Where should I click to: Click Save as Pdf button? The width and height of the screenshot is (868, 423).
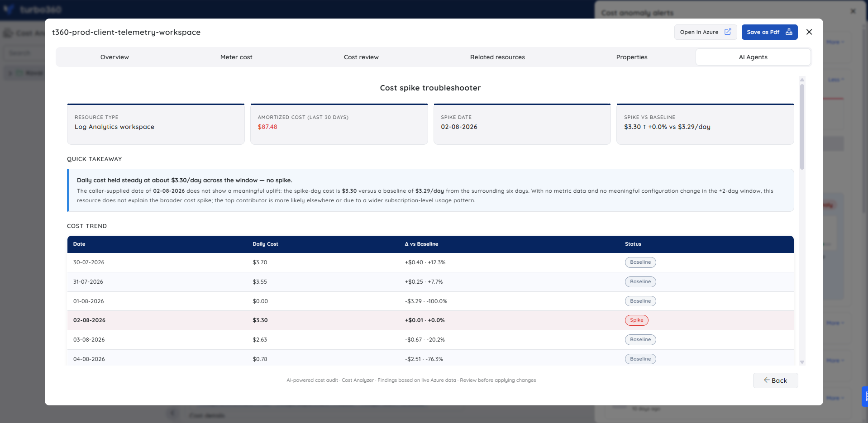click(769, 32)
